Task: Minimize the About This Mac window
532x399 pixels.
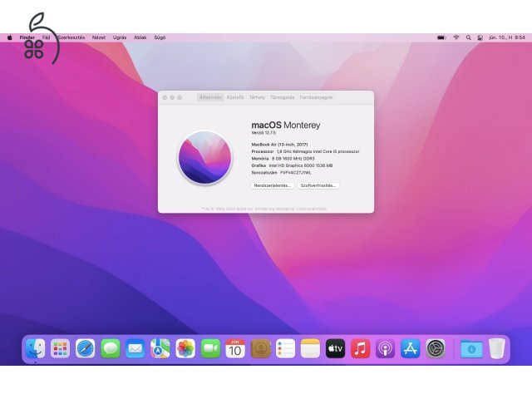Action: pyautogui.click(x=172, y=97)
